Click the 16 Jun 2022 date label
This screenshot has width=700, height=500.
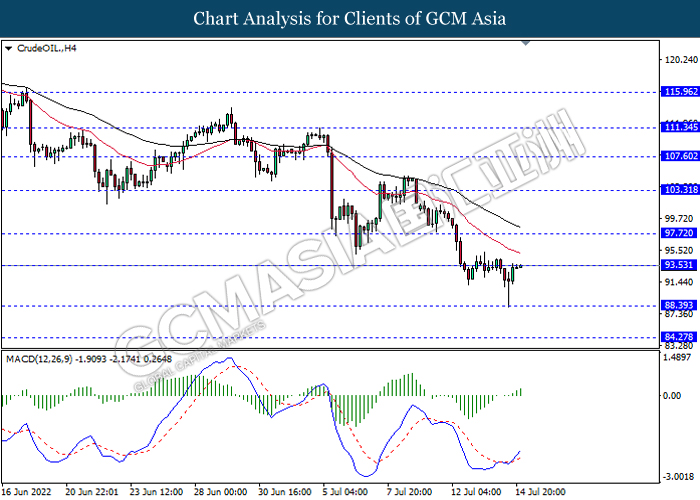[27, 492]
